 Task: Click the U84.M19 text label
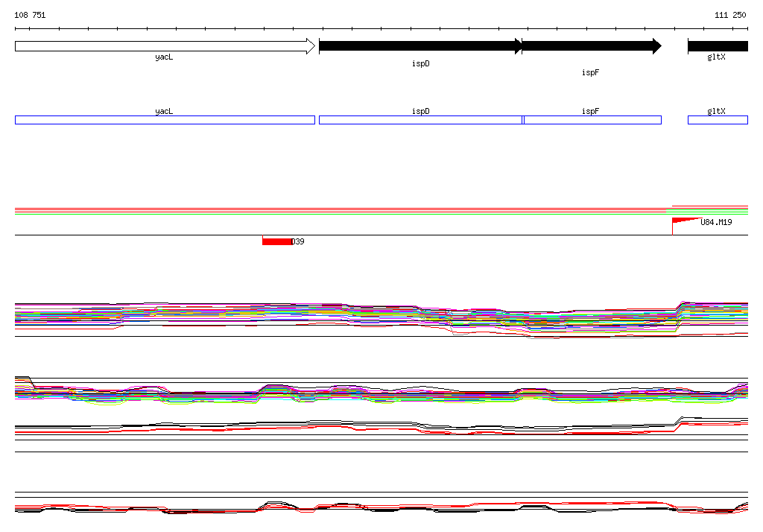716,222
